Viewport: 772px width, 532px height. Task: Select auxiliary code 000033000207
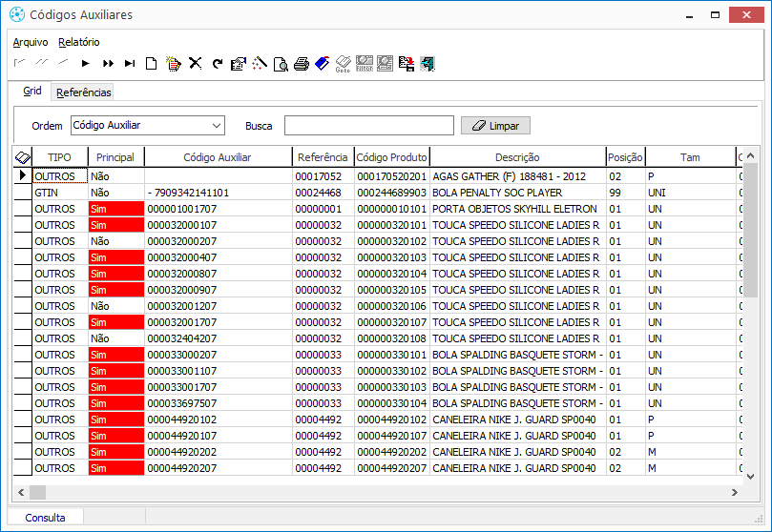point(219,355)
